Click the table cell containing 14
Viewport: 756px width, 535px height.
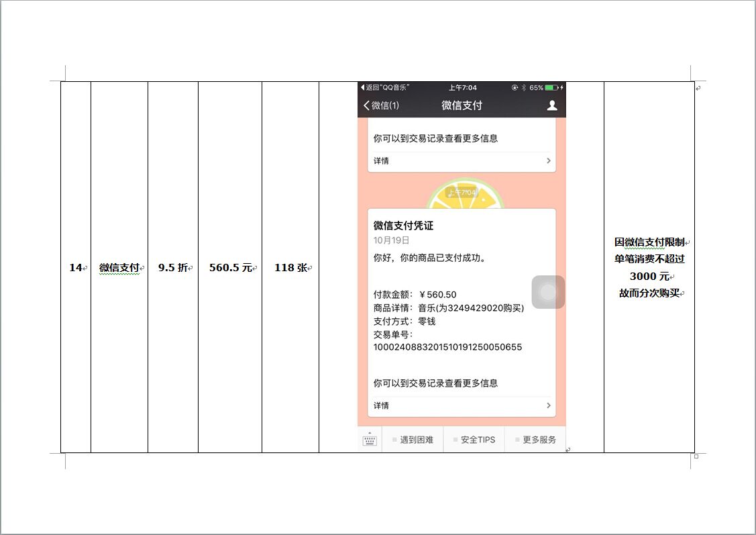point(76,267)
